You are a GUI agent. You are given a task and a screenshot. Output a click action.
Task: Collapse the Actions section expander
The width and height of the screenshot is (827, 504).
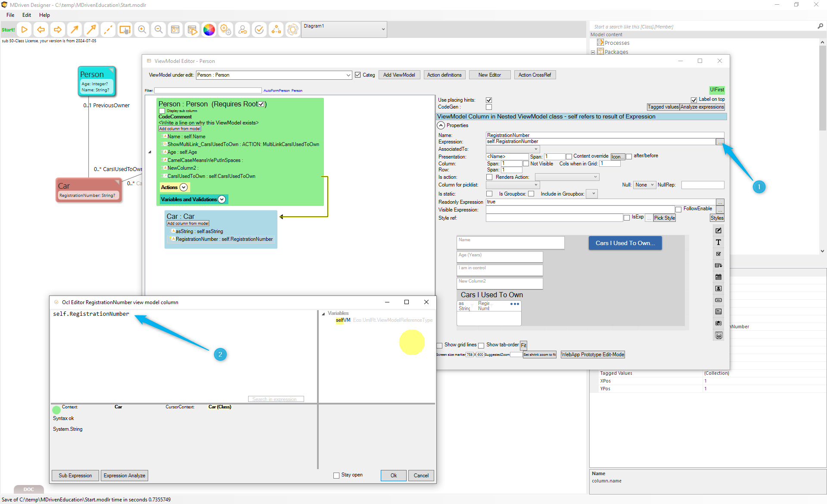point(184,187)
